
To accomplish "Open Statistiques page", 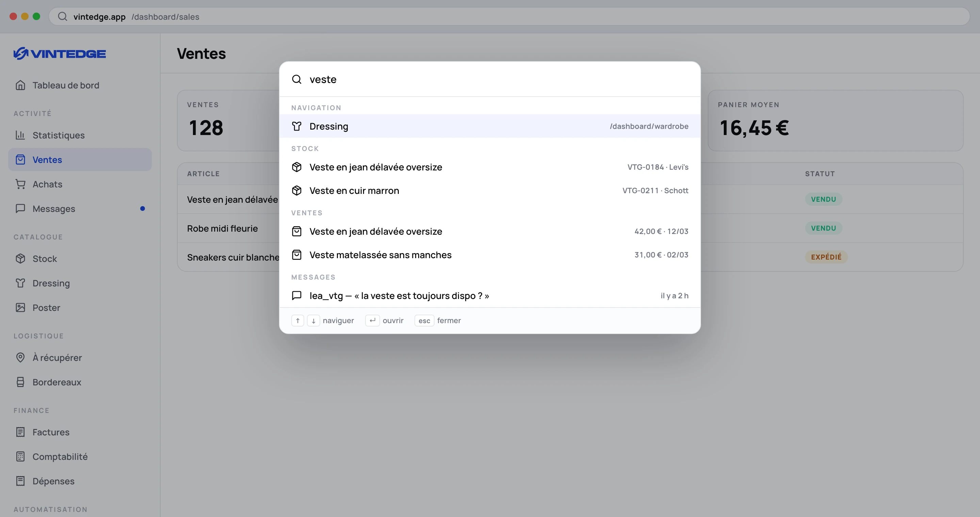I will (80, 135).
